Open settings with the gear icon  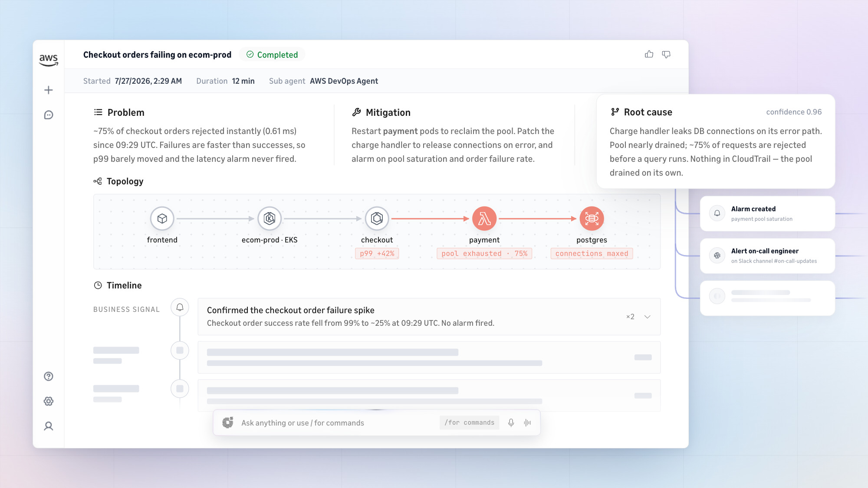pyautogui.click(x=49, y=401)
